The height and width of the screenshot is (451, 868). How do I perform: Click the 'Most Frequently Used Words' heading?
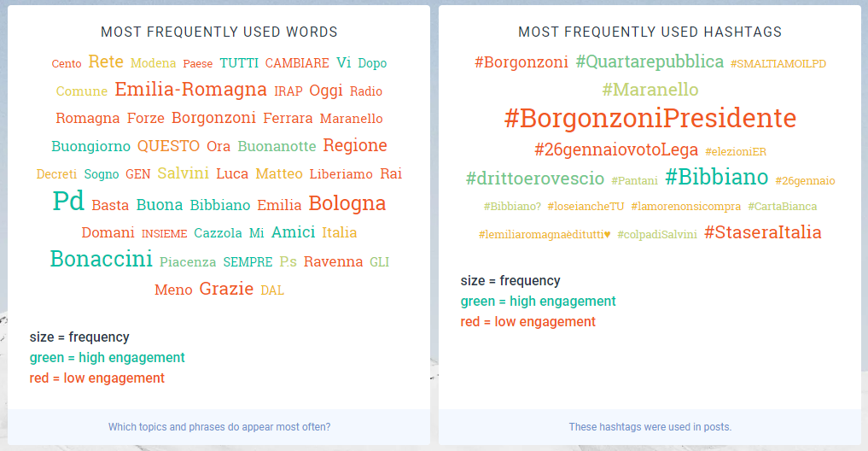[219, 32]
